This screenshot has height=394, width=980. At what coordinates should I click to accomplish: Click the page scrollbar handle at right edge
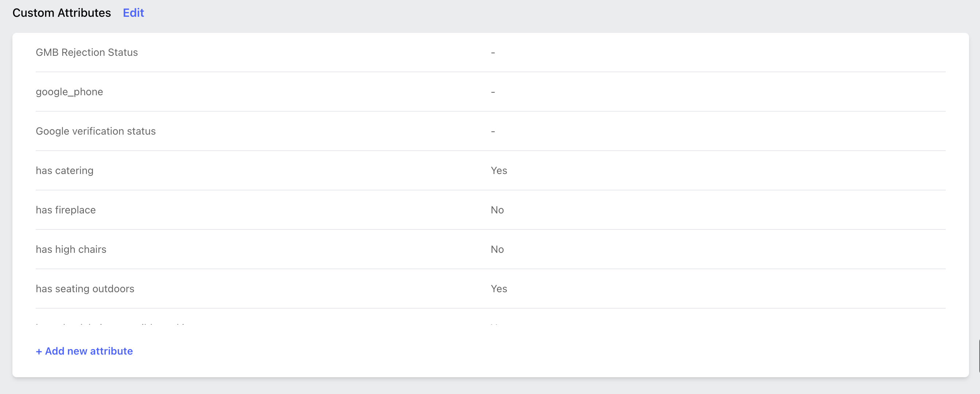[x=979, y=356]
